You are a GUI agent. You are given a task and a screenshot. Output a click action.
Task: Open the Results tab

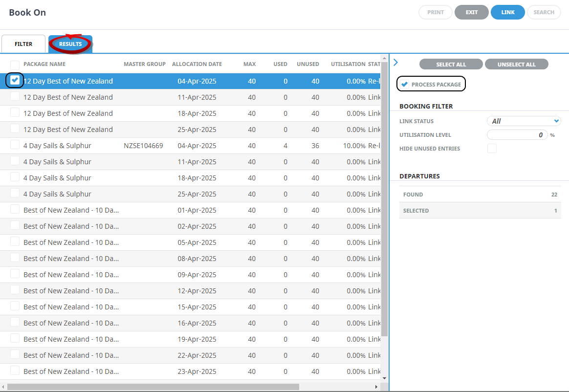70,44
